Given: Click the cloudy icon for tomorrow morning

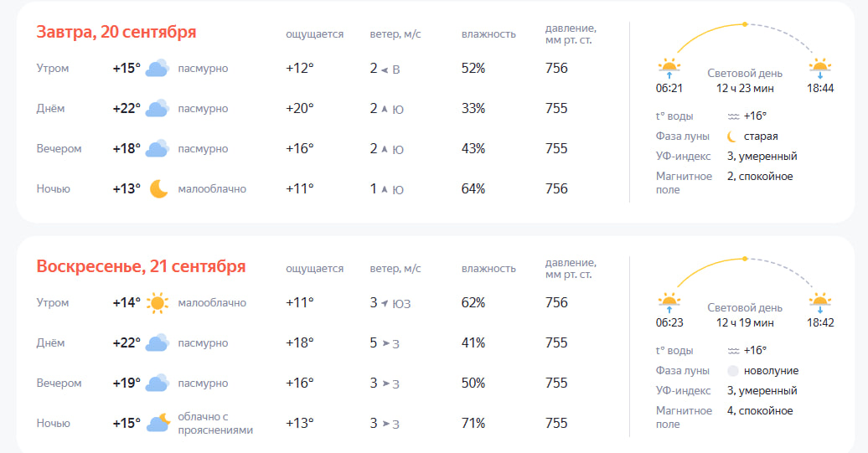Looking at the screenshot, I should coord(158,69).
